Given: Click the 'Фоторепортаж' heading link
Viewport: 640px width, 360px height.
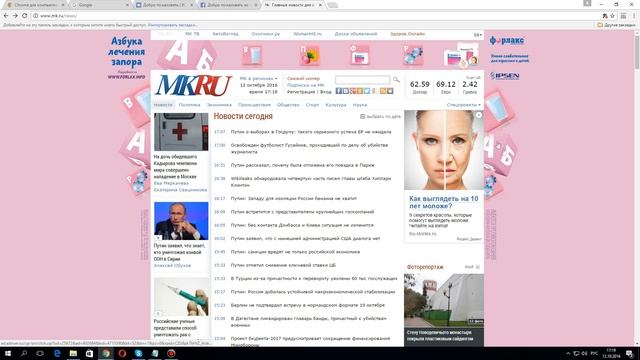Looking at the screenshot, I should click(x=425, y=267).
